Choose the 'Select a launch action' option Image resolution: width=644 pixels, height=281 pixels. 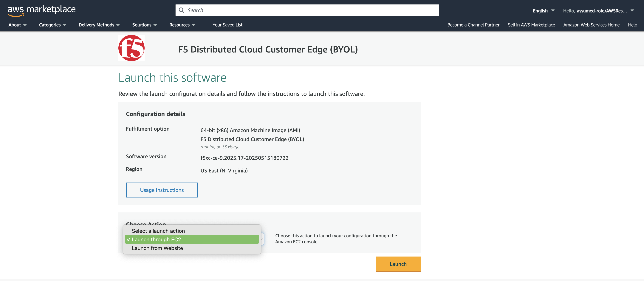point(192,231)
